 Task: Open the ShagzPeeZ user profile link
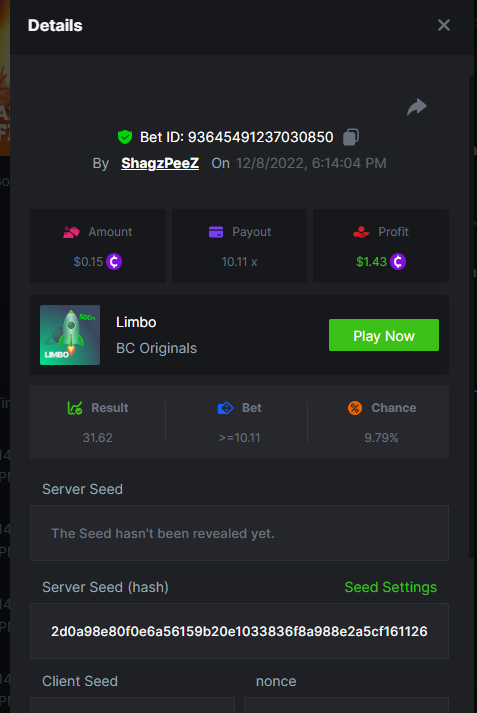tap(160, 163)
